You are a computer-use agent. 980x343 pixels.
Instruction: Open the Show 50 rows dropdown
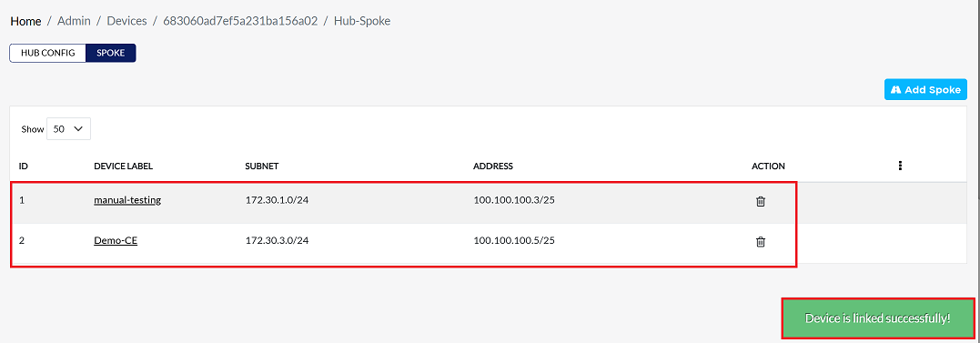(x=69, y=128)
